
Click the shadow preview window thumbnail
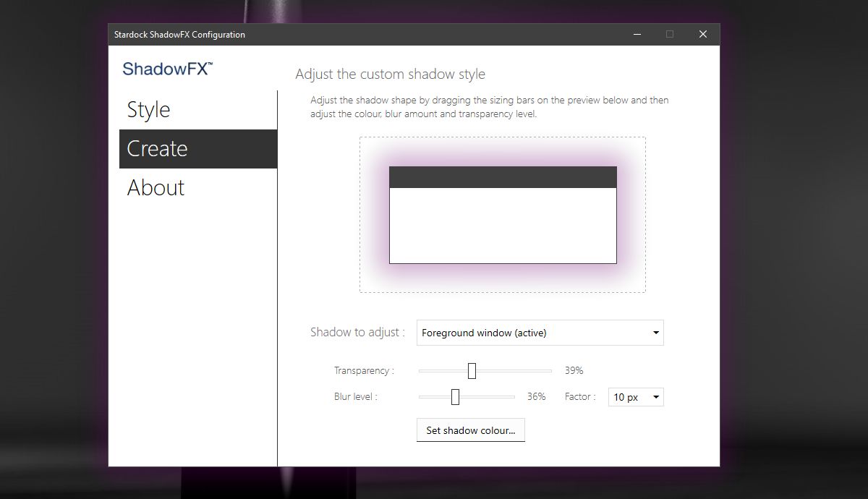click(x=503, y=215)
